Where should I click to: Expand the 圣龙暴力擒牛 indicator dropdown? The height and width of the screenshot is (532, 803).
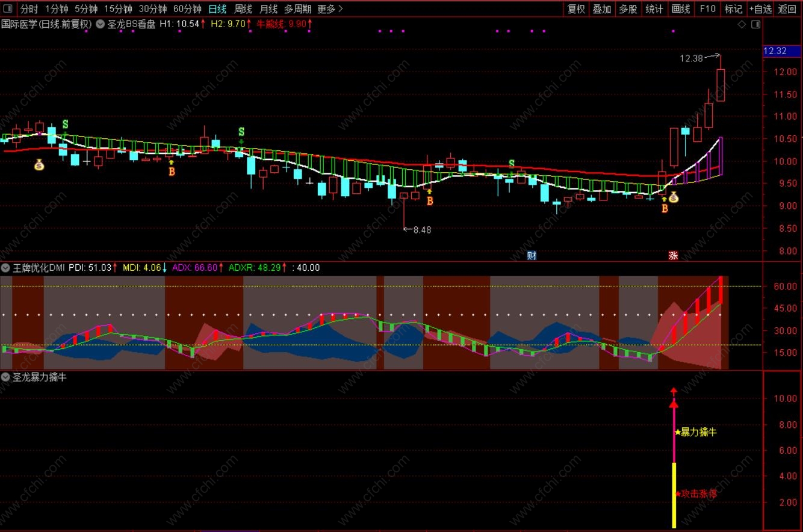click(5, 377)
